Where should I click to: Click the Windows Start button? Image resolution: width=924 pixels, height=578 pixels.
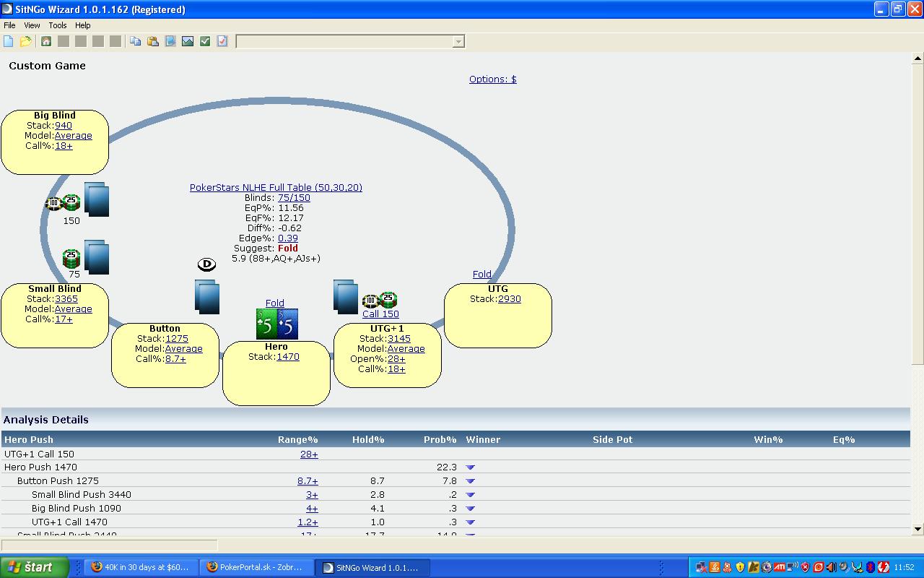tap(35, 567)
